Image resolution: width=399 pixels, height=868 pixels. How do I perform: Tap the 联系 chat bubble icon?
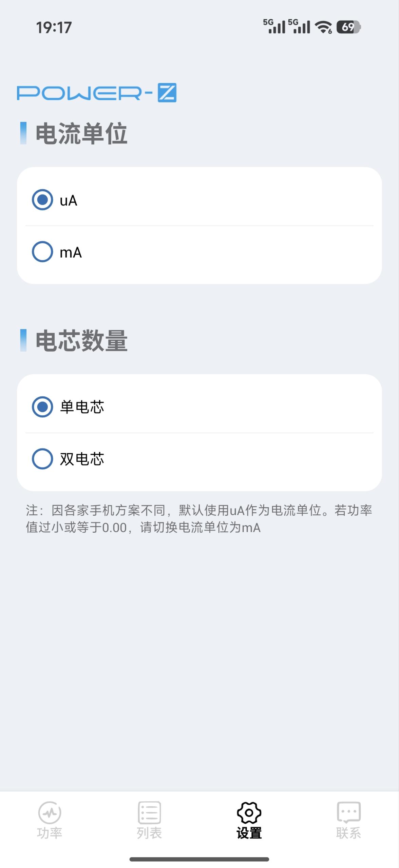348,812
